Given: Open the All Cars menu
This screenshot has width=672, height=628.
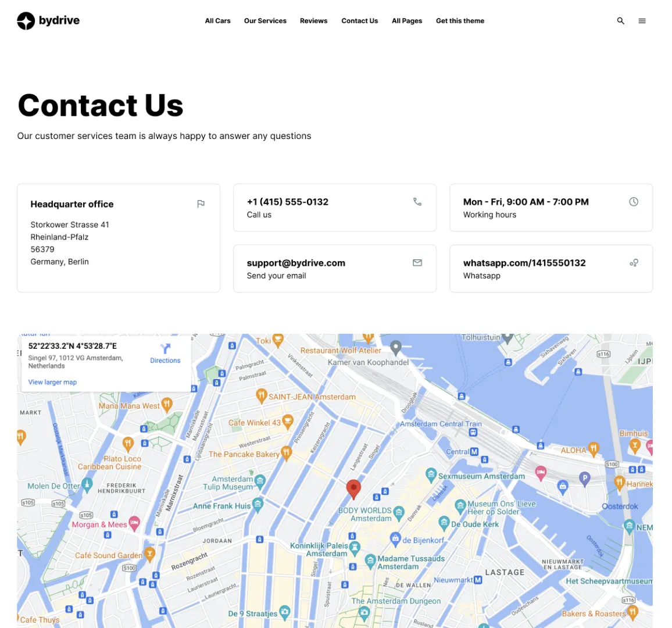Looking at the screenshot, I should coord(217,20).
